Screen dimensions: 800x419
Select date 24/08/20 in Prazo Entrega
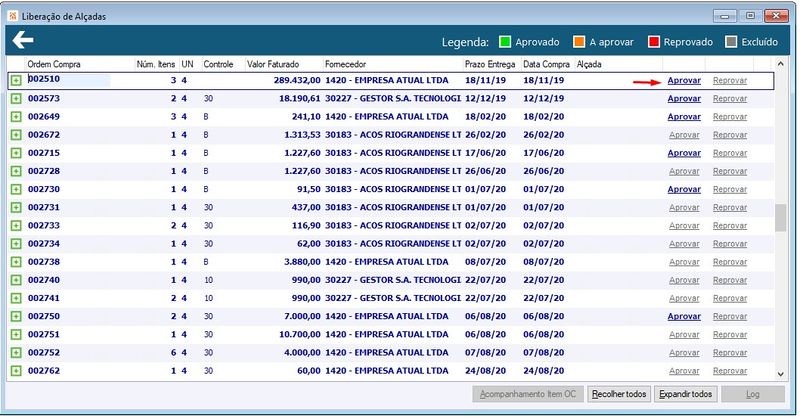tap(485, 371)
